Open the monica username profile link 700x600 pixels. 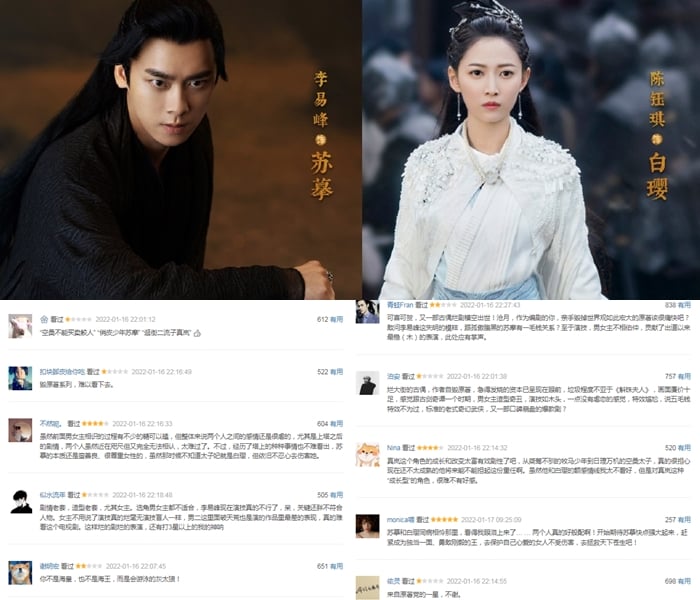coord(400,520)
